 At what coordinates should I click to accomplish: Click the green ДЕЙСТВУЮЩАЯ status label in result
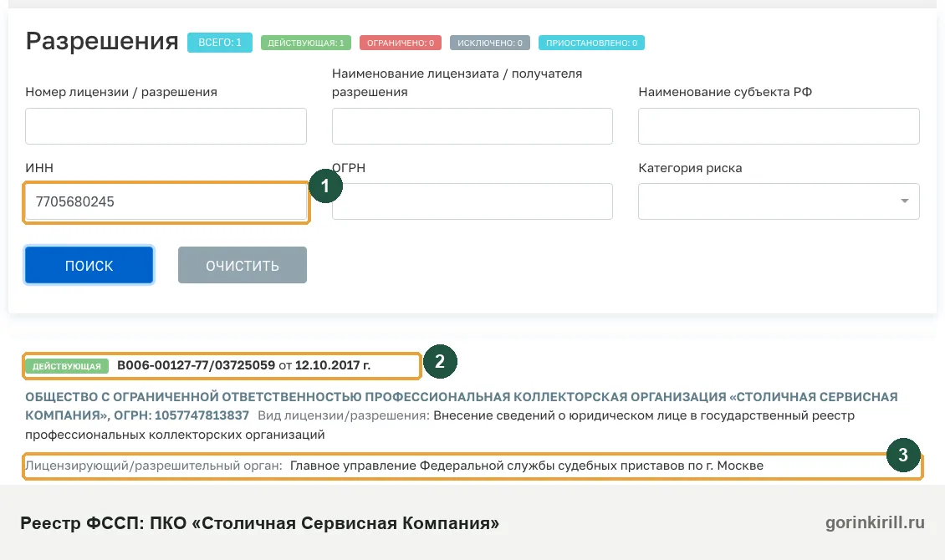coord(67,366)
